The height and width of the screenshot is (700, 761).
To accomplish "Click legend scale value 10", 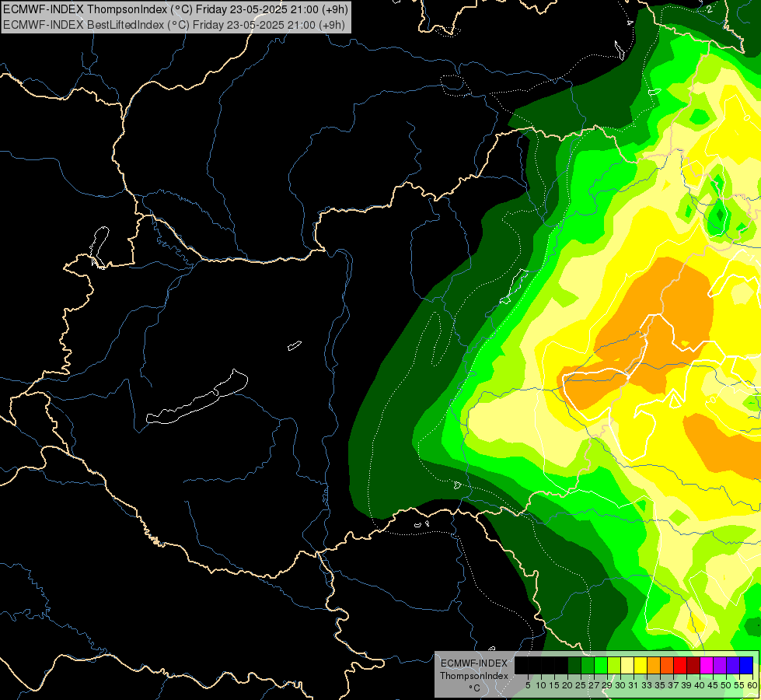I will point(541,685).
